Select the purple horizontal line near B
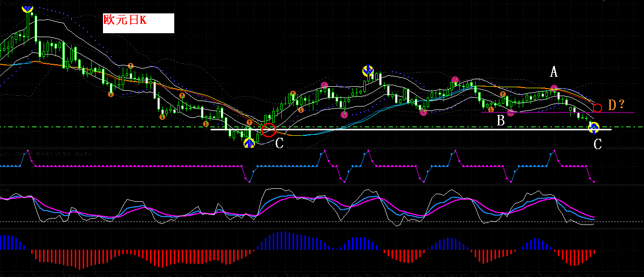 pyautogui.click(x=557, y=112)
